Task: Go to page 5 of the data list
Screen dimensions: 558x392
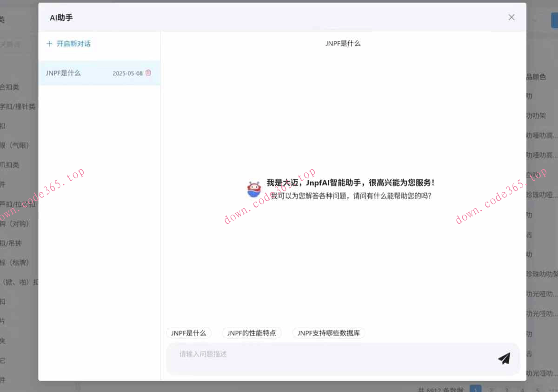Action: [x=537, y=389]
